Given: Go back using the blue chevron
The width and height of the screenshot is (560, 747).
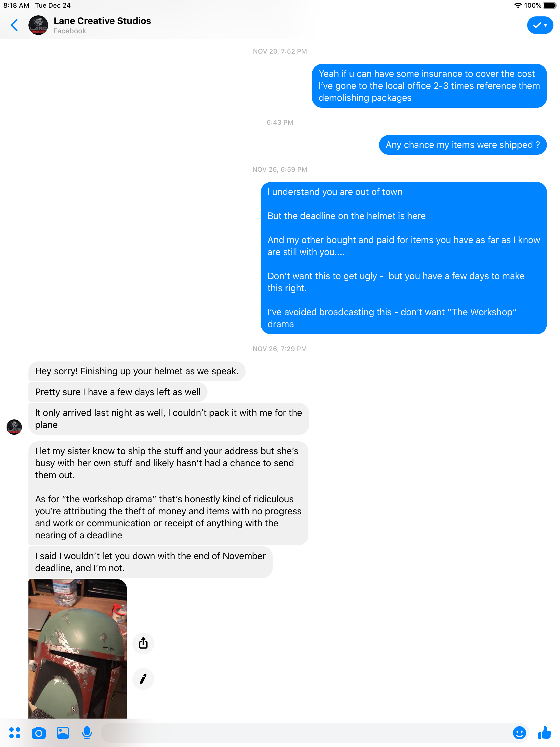Looking at the screenshot, I should click(x=14, y=25).
